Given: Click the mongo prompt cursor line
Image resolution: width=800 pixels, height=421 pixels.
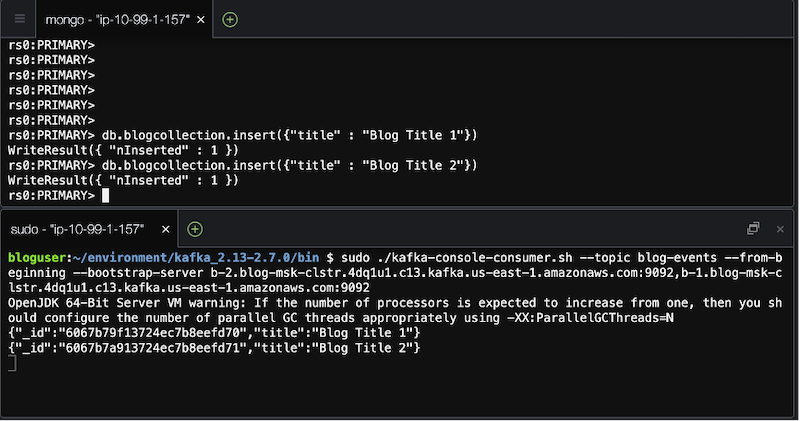Looking at the screenshot, I should point(59,195).
